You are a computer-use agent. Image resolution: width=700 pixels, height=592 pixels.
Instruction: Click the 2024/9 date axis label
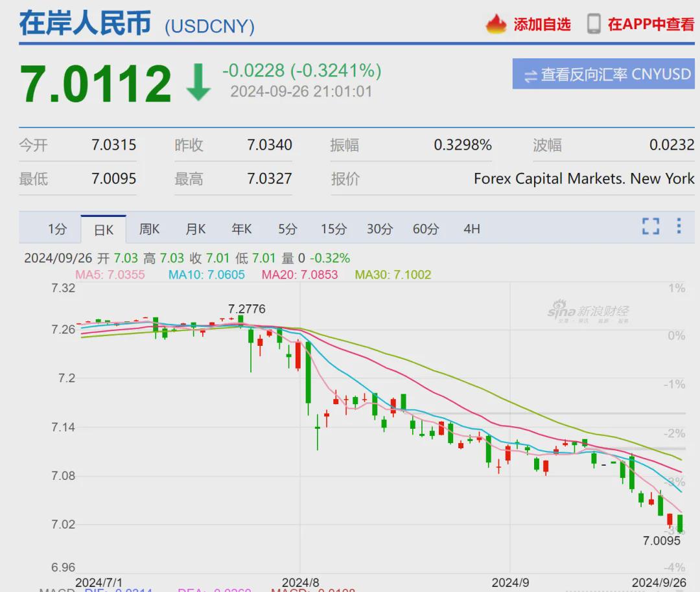510,582
